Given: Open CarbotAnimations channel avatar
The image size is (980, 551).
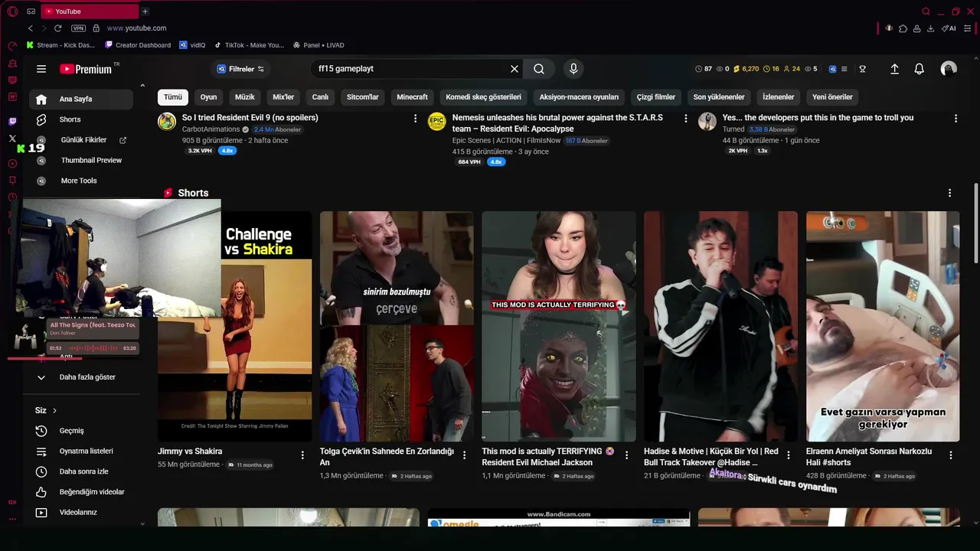Looking at the screenshot, I should 167,122.
